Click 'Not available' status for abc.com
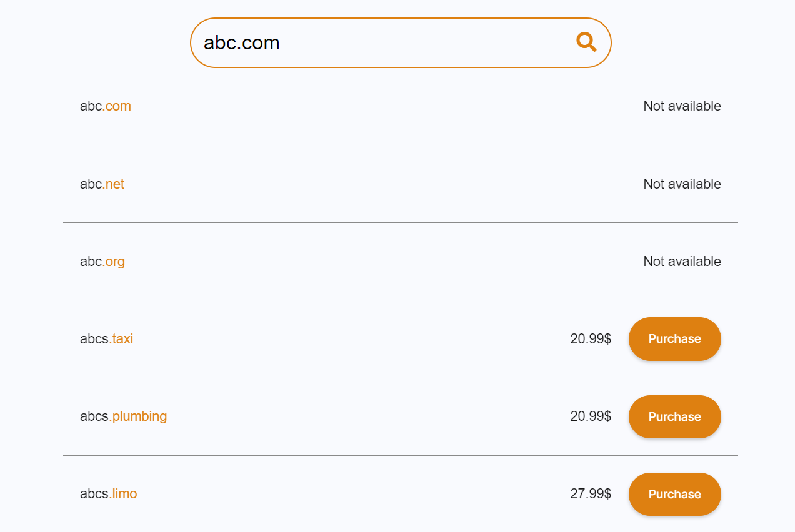The width and height of the screenshot is (795, 532). (x=682, y=106)
